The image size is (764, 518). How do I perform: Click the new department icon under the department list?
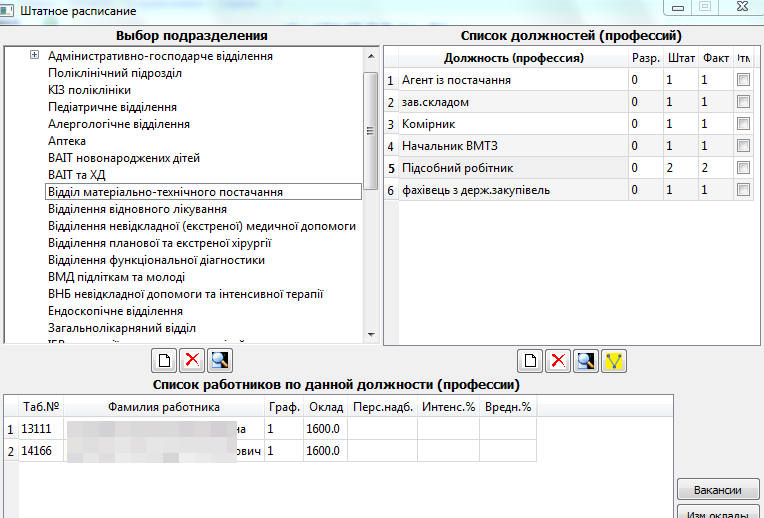point(164,361)
